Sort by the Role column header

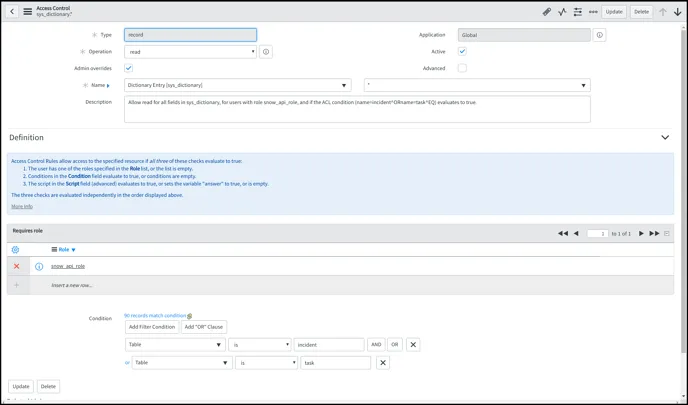[x=64, y=250]
